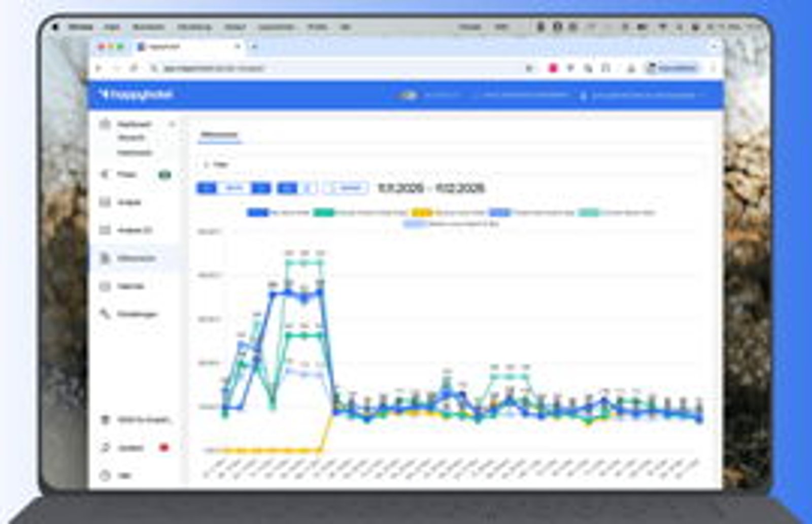This screenshot has width=812, height=524.
Task: Open the Apple menu in the macOS menu bar
Action: coord(56,26)
